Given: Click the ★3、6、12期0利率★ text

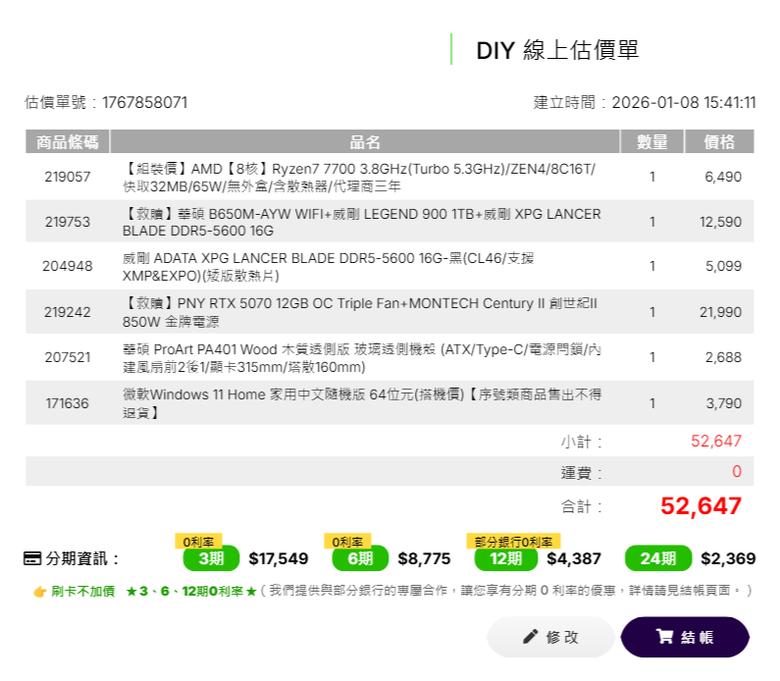Looking at the screenshot, I should (192, 591).
